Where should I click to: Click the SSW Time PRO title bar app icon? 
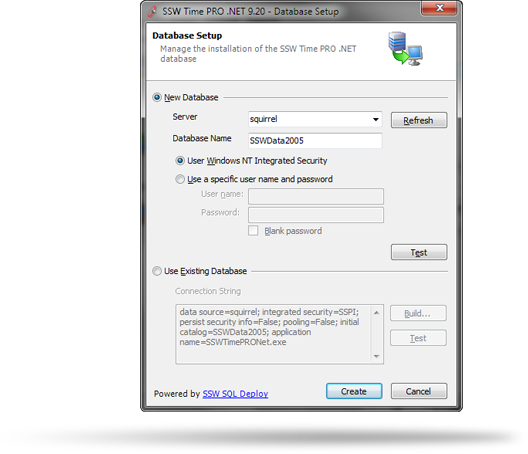click(x=152, y=11)
